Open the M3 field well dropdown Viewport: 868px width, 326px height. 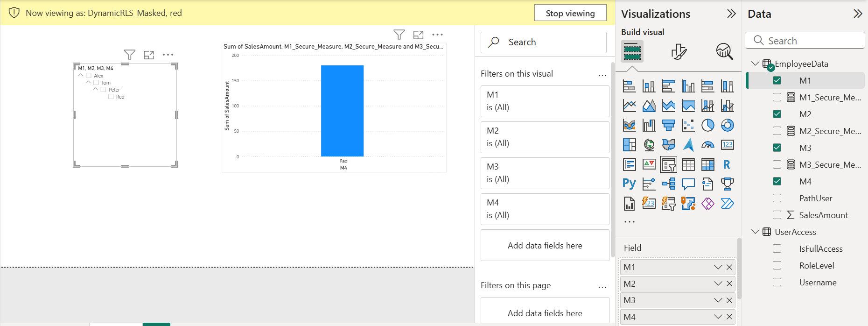718,300
